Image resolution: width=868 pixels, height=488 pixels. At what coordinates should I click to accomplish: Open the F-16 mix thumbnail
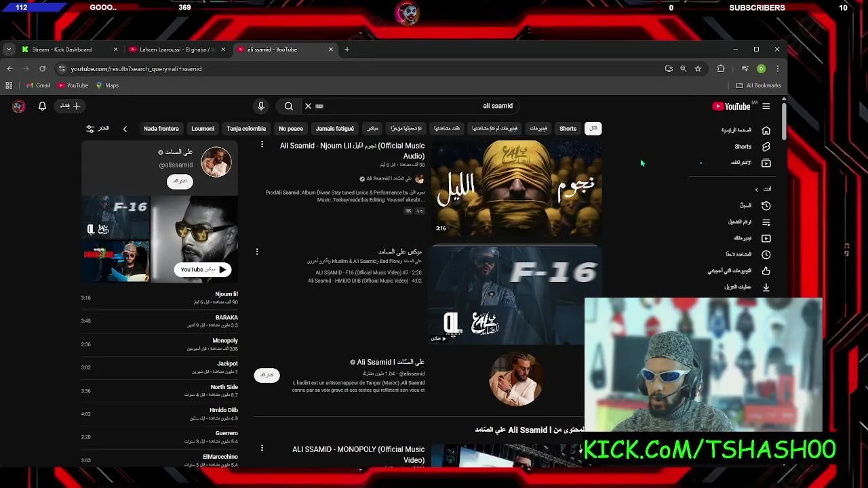point(515,296)
